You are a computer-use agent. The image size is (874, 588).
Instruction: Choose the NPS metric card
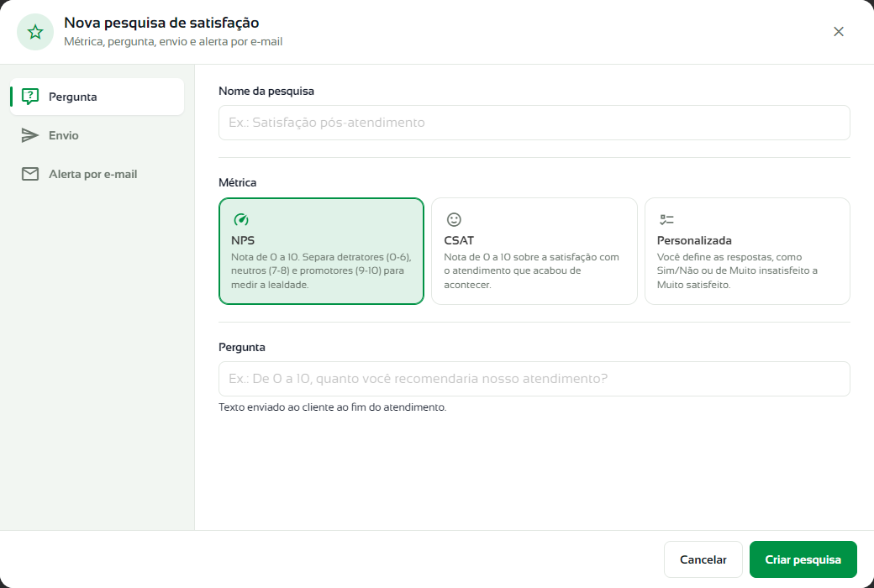click(321, 251)
